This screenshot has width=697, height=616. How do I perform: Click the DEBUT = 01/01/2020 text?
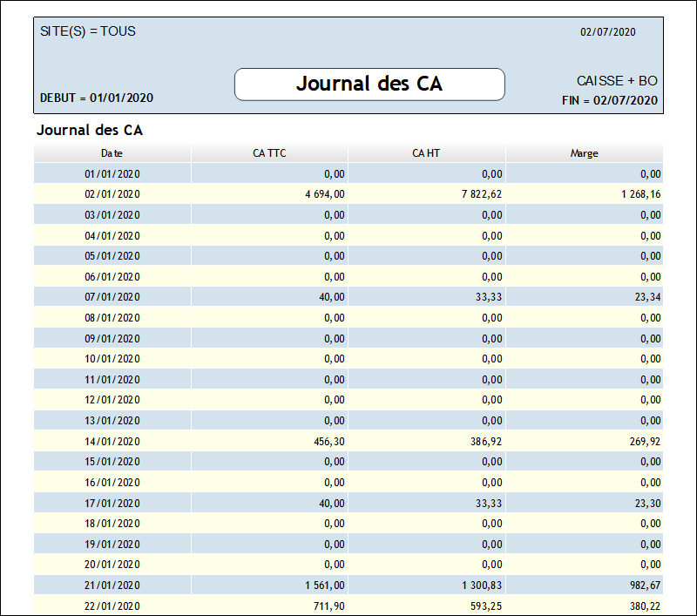click(97, 98)
